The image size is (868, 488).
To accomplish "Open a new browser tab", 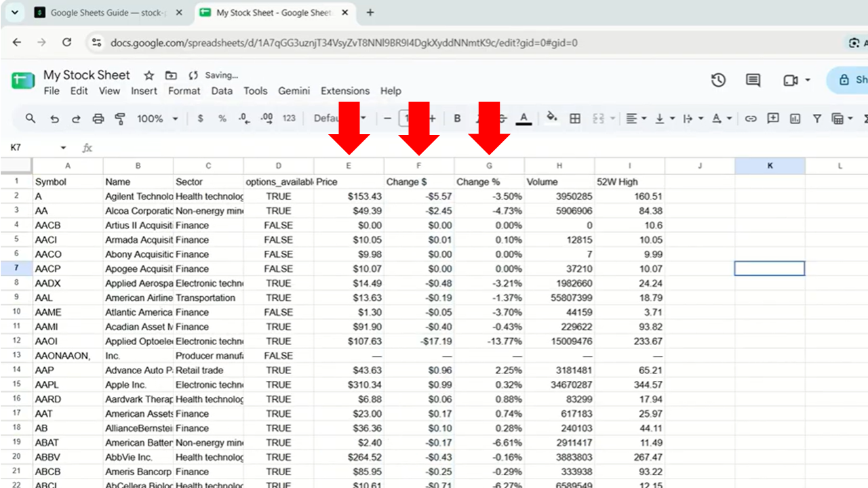I will (370, 12).
